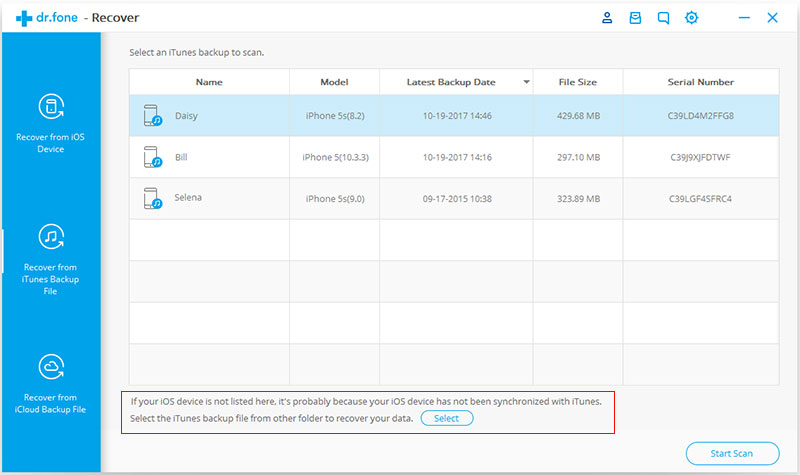Select the Recover from iOS Device icon
Viewport: 800px width, 475px height.
51,106
